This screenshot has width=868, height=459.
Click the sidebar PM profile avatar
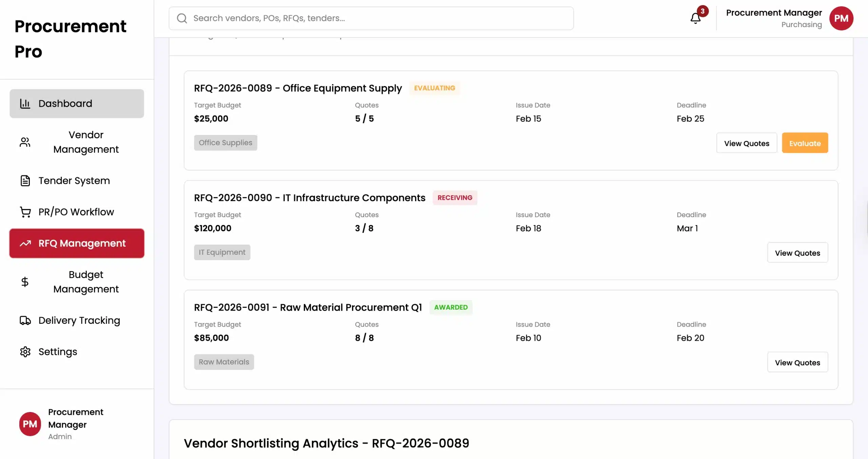(x=30, y=424)
